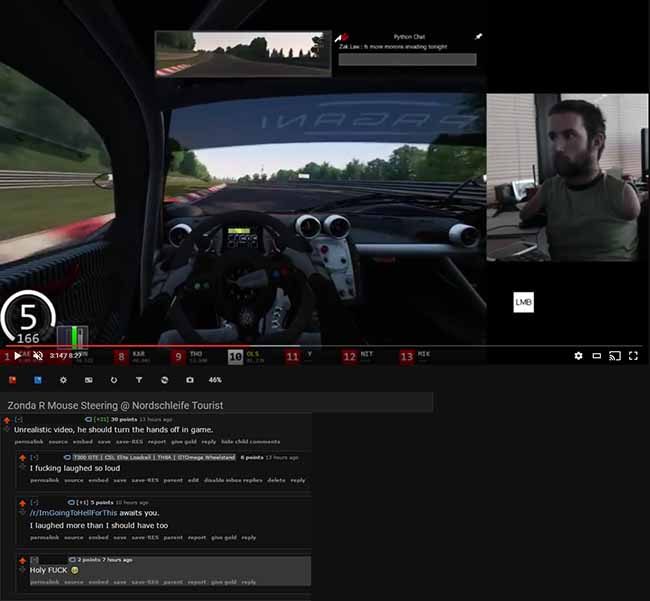Cast the video to a device
The image size is (650, 601).
pyautogui.click(x=615, y=356)
